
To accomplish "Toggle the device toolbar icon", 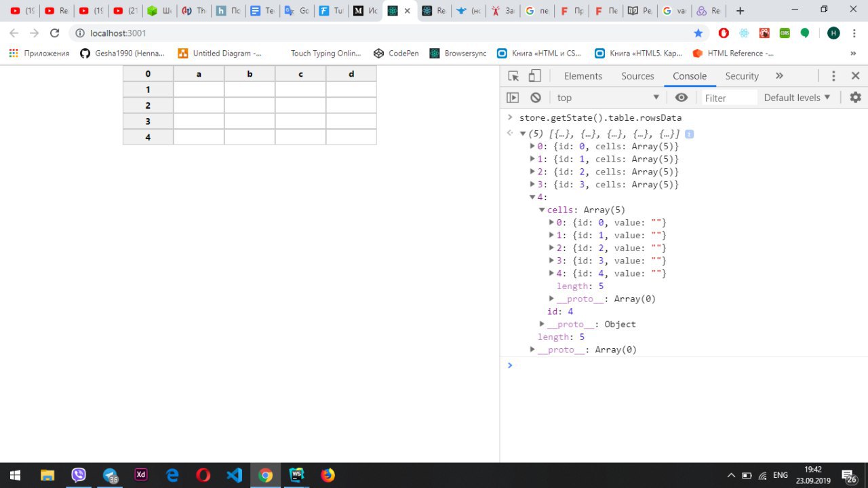I will tap(535, 76).
